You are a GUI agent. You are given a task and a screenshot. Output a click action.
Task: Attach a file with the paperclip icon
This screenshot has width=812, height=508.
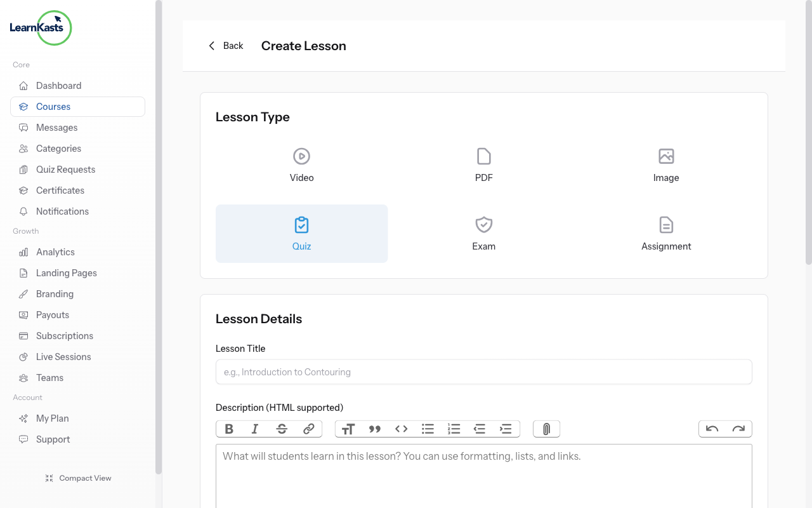click(546, 429)
